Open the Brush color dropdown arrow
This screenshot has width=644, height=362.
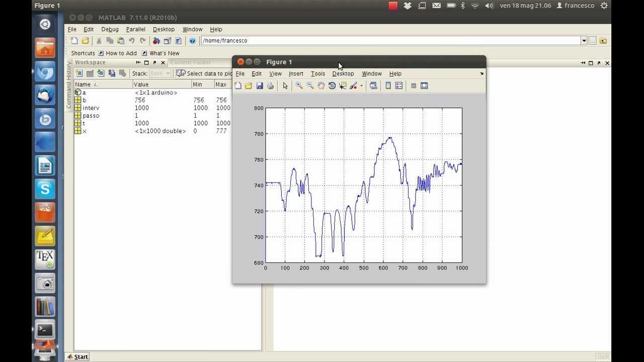click(x=361, y=86)
